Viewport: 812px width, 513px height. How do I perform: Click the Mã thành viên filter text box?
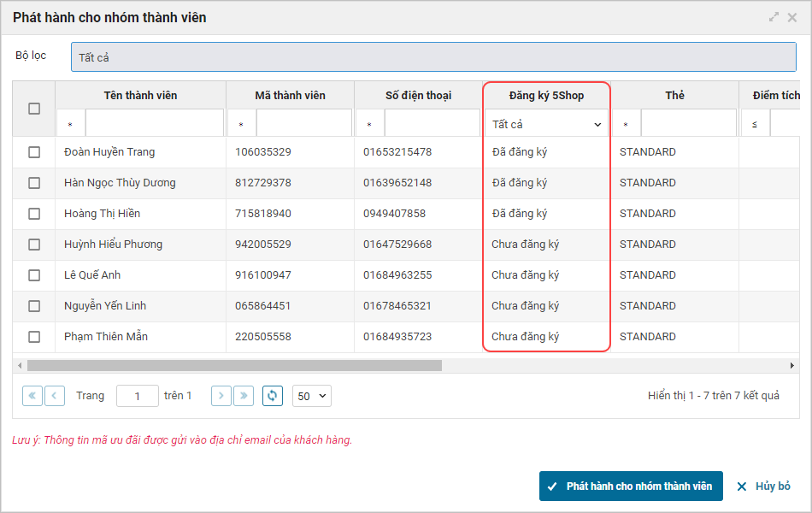pyautogui.click(x=304, y=124)
